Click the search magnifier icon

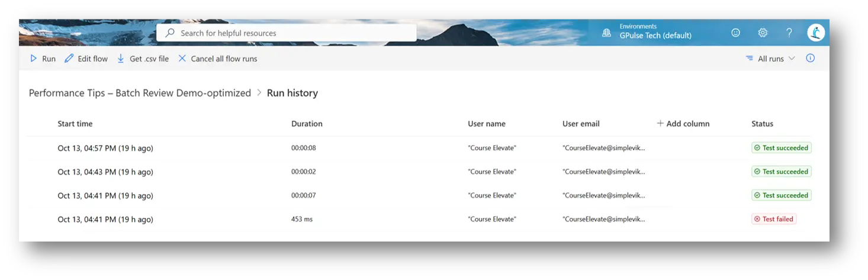171,33
